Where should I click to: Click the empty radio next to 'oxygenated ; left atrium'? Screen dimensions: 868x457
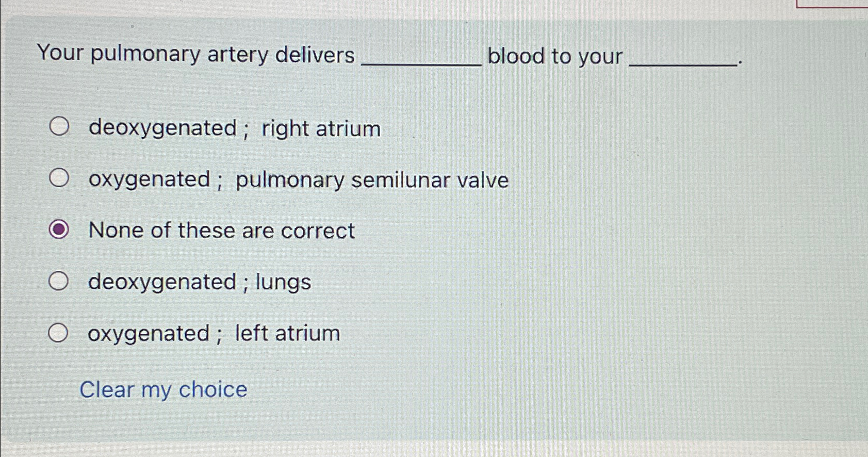coord(59,333)
